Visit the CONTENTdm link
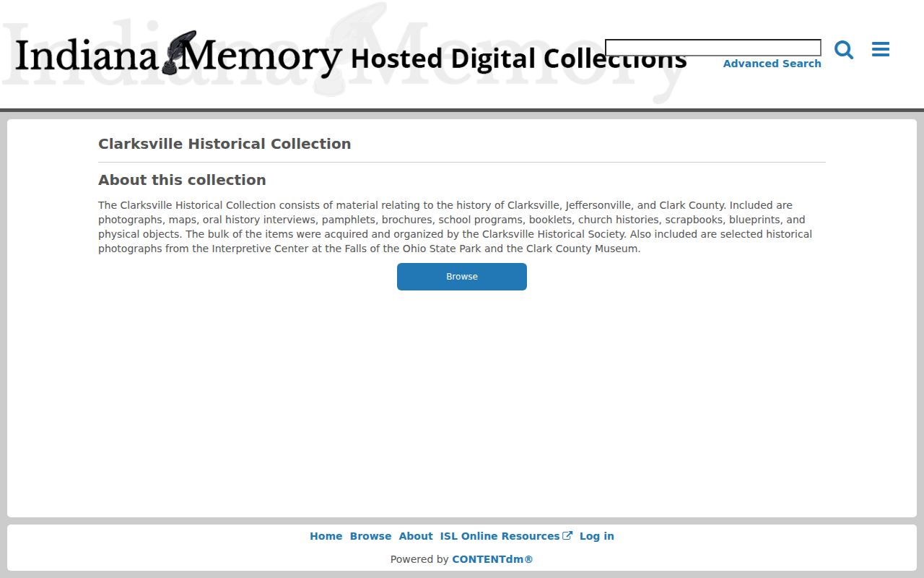The image size is (924, 578). tap(492, 559)
